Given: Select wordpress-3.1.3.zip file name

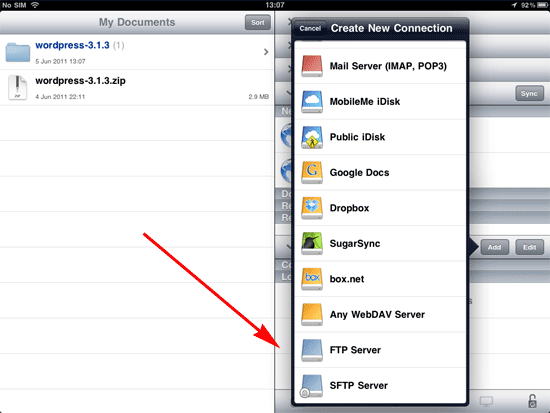Looking at the screenshot, I should (80, 81).
